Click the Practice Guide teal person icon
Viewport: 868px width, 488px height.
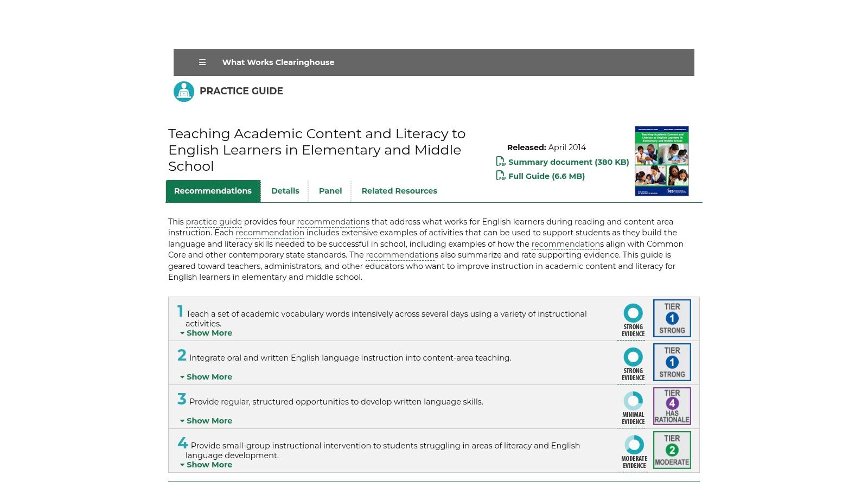point(184,92)
